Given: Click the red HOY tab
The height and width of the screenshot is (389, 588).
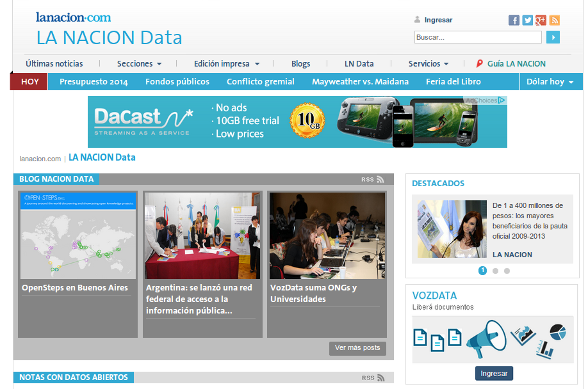Looking at the screenshot, I should [29, 82].
